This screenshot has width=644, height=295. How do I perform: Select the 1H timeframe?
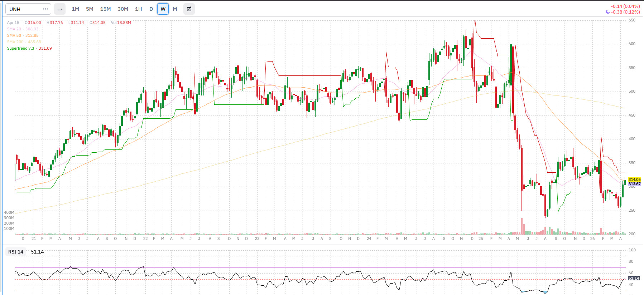(138, 9)
